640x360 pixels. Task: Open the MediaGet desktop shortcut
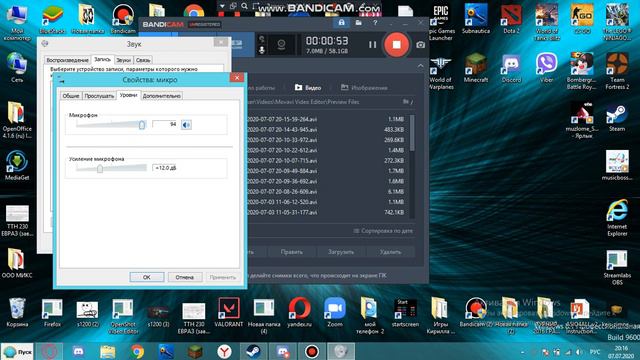tap(17, 166)
